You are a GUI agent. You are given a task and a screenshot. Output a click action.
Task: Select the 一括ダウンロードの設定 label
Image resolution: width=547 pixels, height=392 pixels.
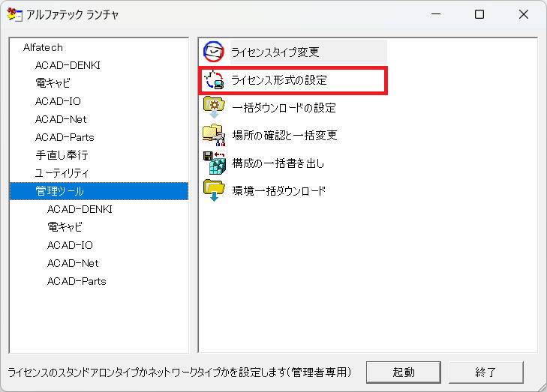[284, 108]
